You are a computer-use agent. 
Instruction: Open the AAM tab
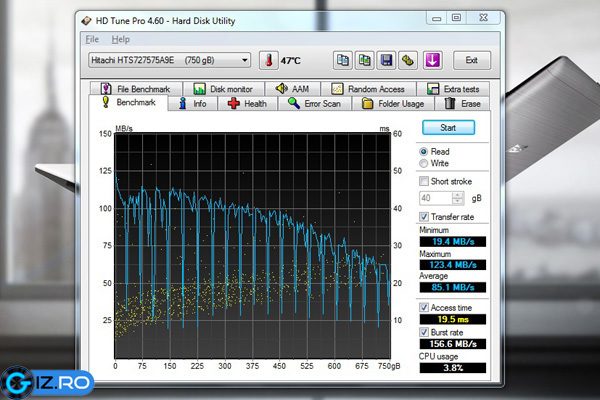pos(293,89)
